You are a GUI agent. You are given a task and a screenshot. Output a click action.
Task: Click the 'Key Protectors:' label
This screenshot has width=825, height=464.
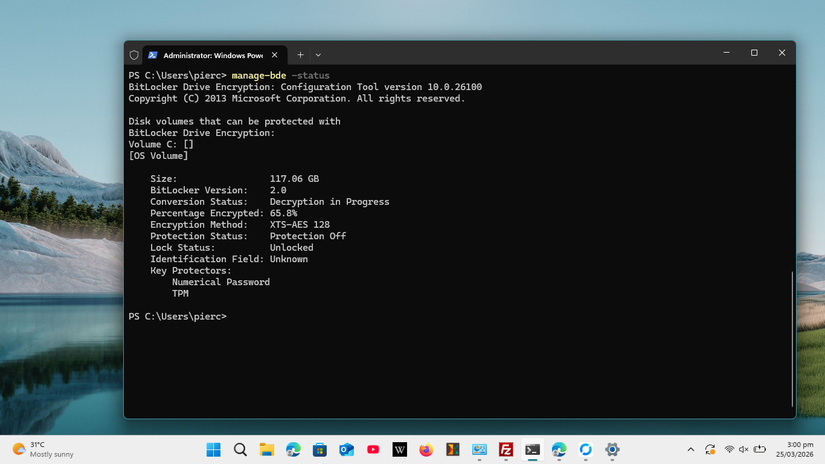click(190, 270)
